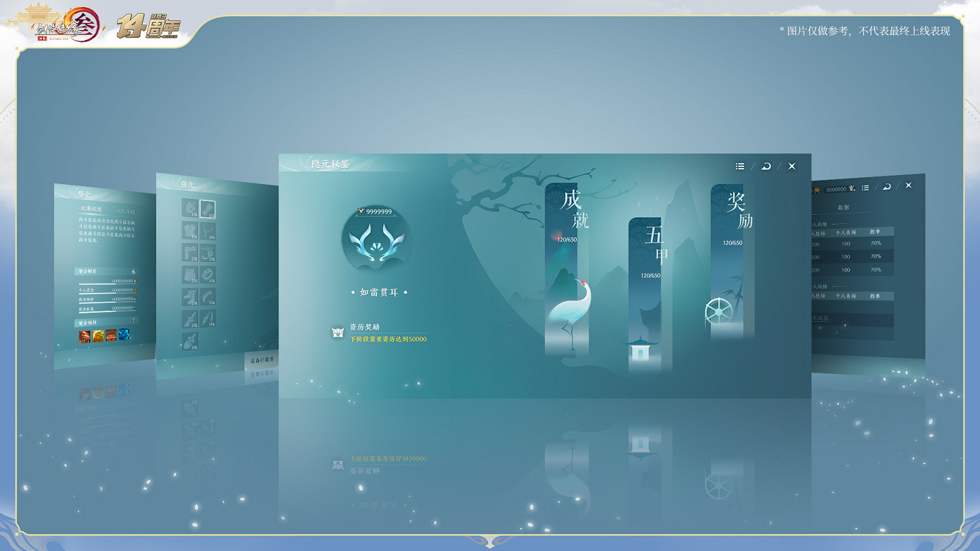The height and width of the screenshot is (551, 980).
Task: Click the list icon in the 数据 panel
Action: click(x=865, y=188)
